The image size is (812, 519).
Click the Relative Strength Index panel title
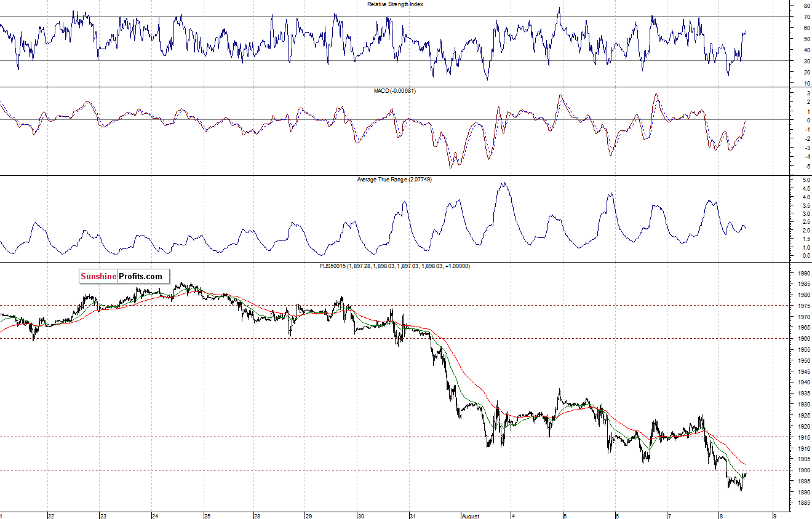[x=395, y=4]
